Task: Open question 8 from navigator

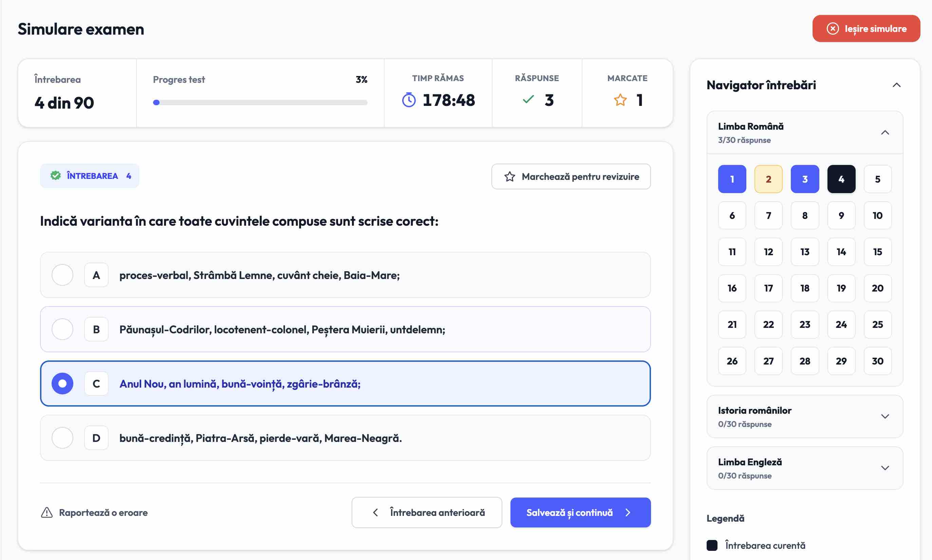Action: click(x=805, y=216)
